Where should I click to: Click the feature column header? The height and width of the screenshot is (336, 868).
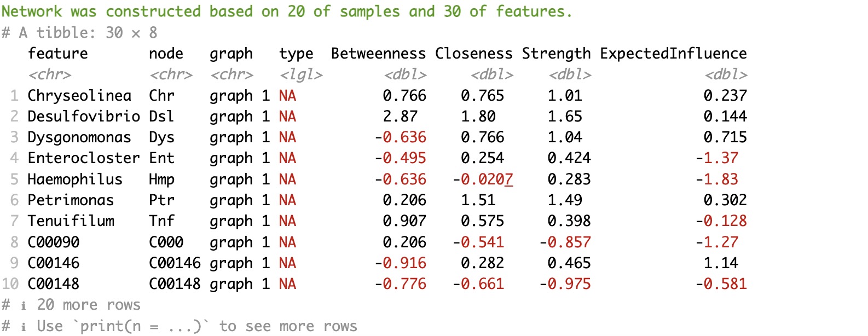pyautogui.click(x=57, y=54)
